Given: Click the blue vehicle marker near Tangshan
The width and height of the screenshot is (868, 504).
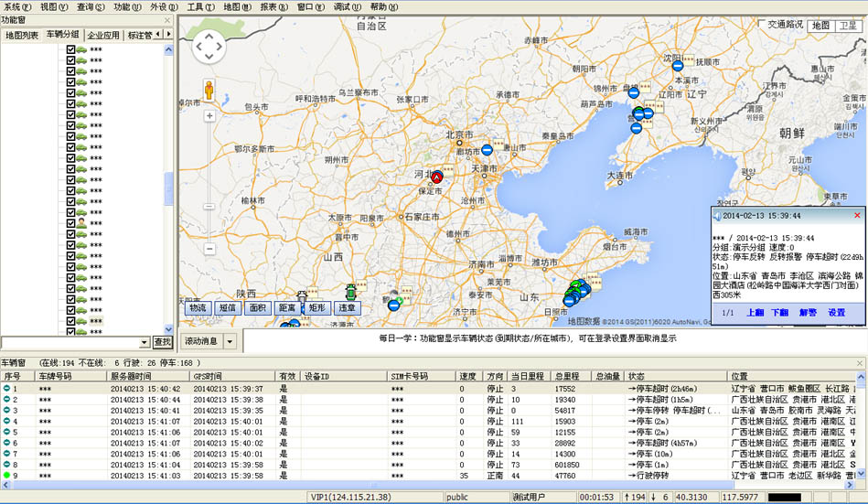Looking at the screenshot, I should click(x=488, y=149).
